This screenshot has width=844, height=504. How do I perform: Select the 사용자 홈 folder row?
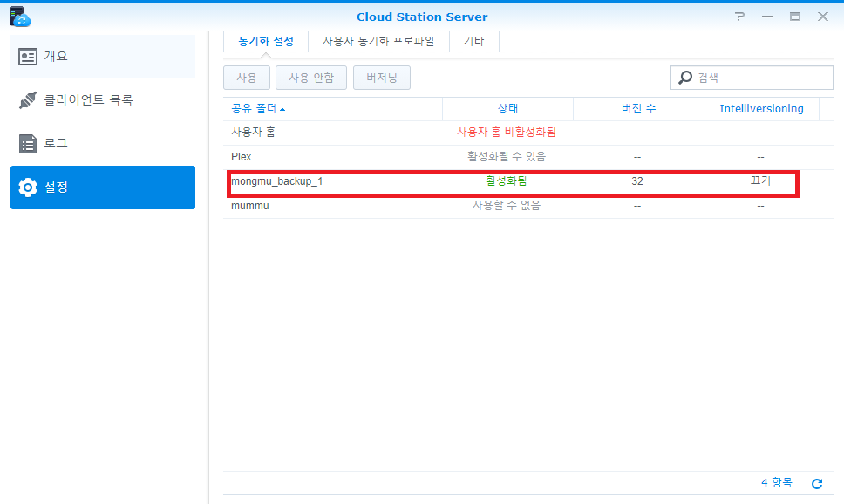click(528, 133)
